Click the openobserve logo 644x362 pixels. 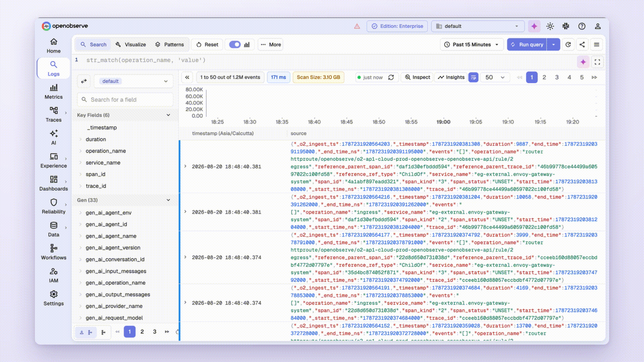[65, 26]
